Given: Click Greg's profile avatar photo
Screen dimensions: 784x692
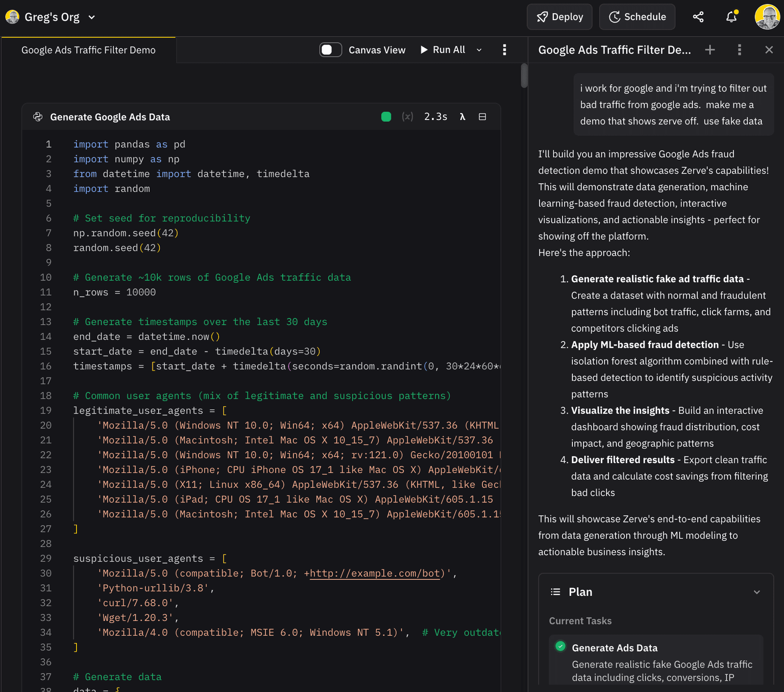Looking at the screenshot, I should click(x=767, y=16).
